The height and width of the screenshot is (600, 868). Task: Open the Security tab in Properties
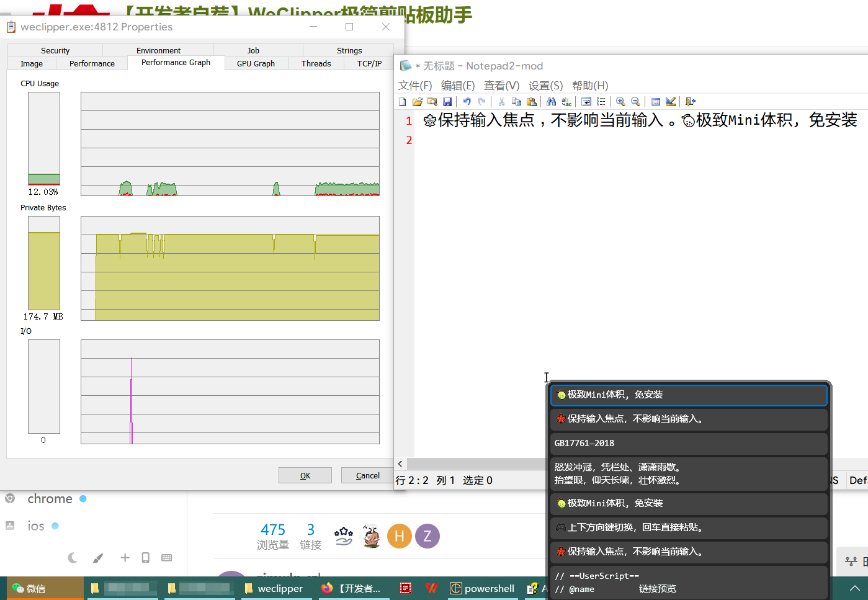click(55, 51)
